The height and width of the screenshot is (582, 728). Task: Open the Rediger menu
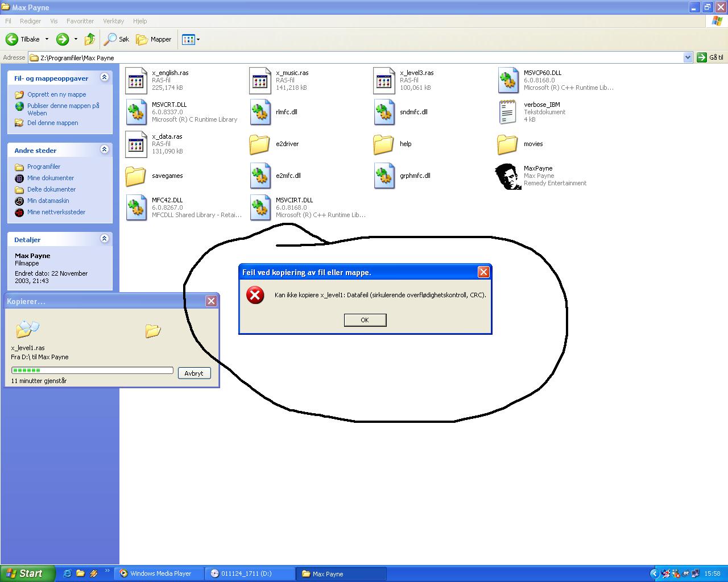pyautogui.click(x=30, y=21)
